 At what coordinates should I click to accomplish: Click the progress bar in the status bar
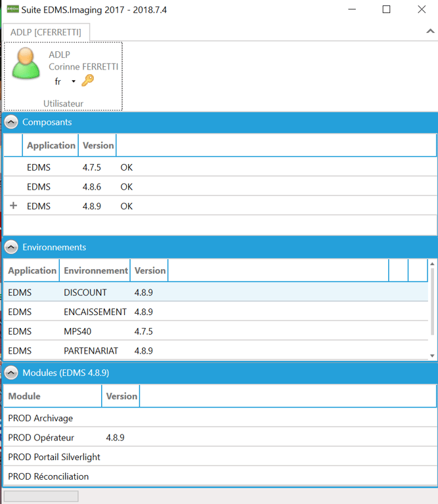click(x=41, y=496)
